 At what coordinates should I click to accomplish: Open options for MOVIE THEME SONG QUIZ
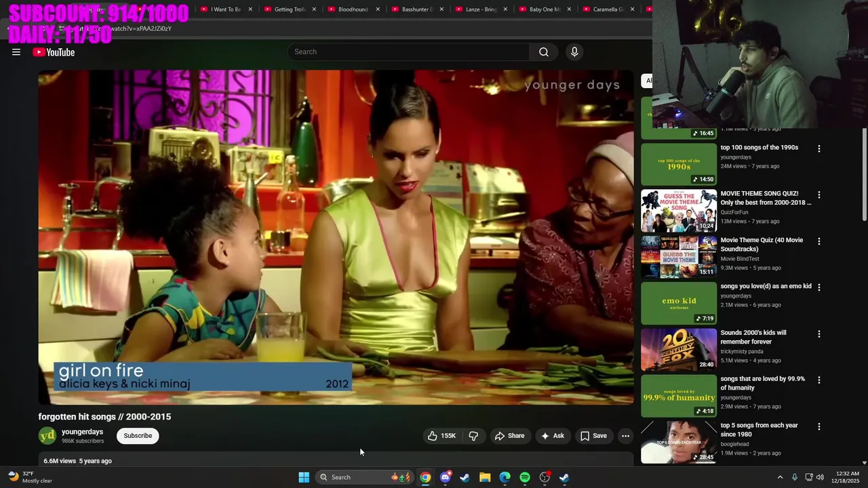tap(818, 195)
